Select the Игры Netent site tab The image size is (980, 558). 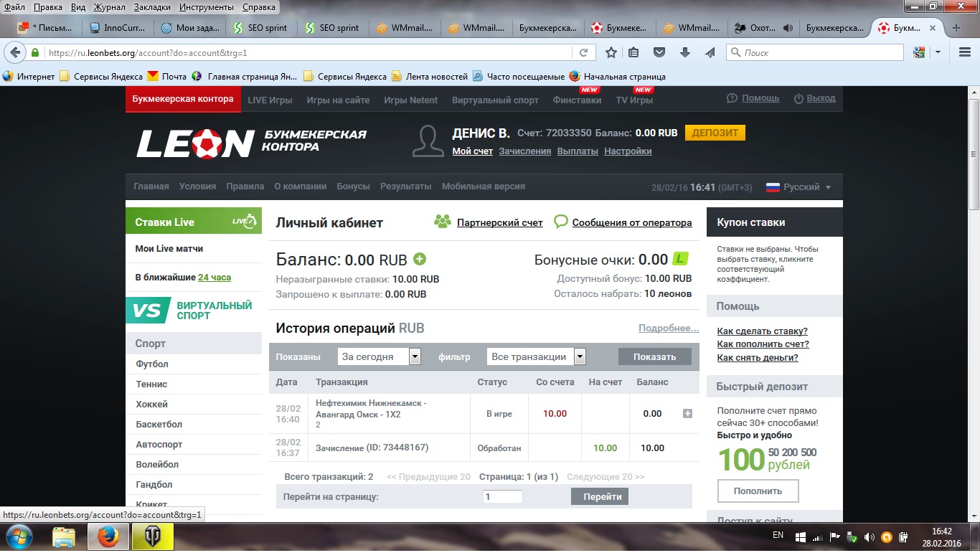[x=410, y=100]
